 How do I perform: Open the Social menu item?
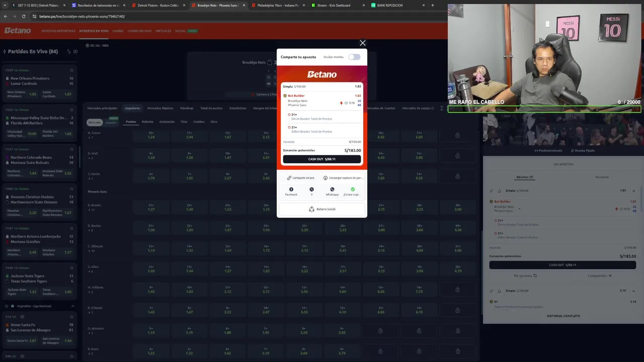(x=180, y=31)
